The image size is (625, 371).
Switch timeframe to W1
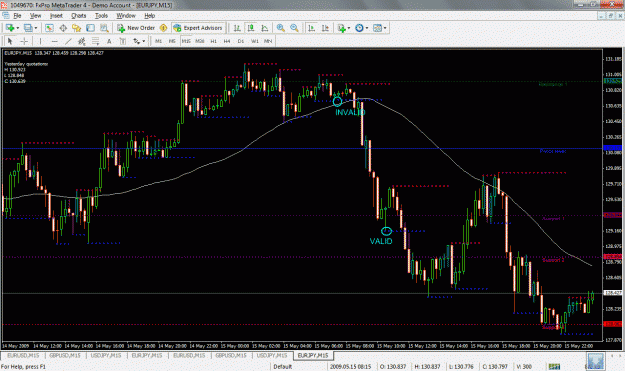pos(255,41)
